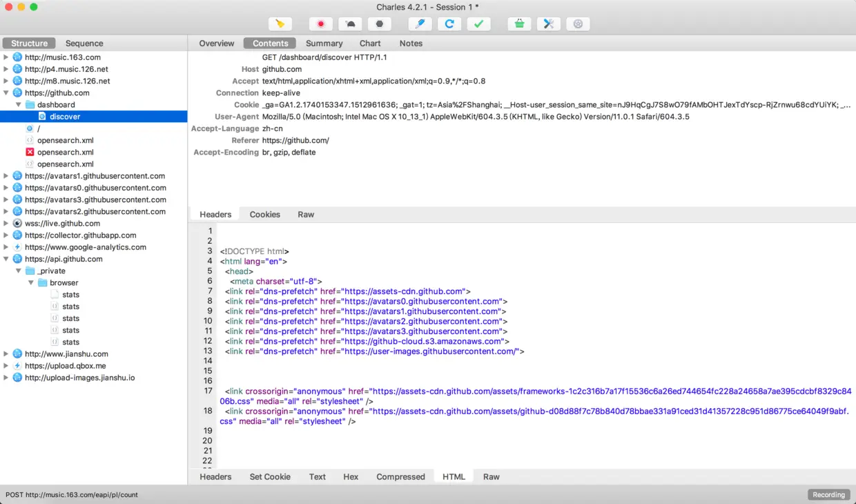Image resolution: width=856 pixels, height=504 pixels.
Task: Click the Recording status button
Action: tap(829, 494)
